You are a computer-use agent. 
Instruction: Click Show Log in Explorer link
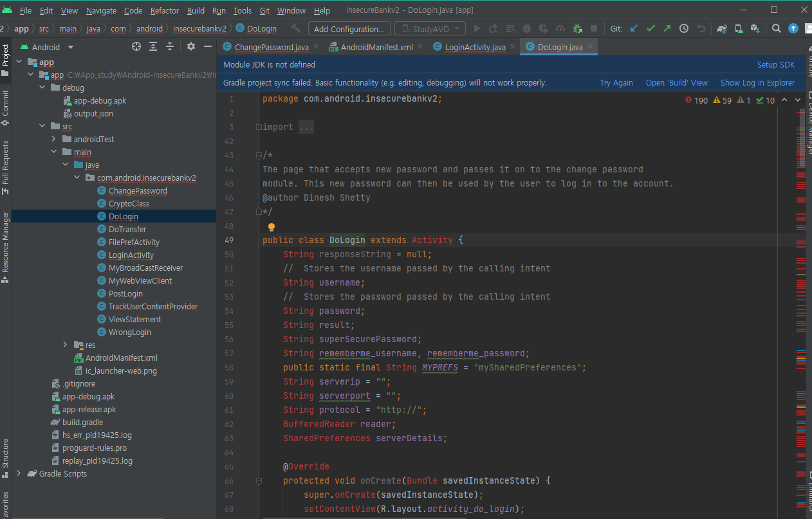click(x=757, y=83)
